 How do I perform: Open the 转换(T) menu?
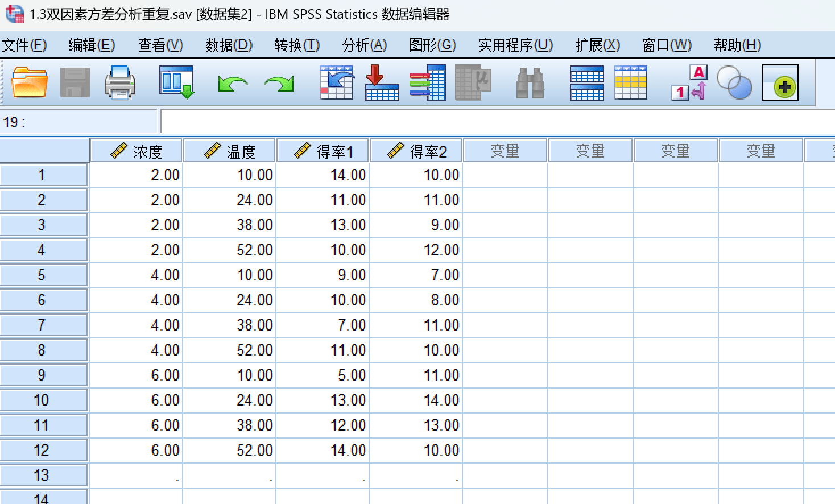coord(297,45)
